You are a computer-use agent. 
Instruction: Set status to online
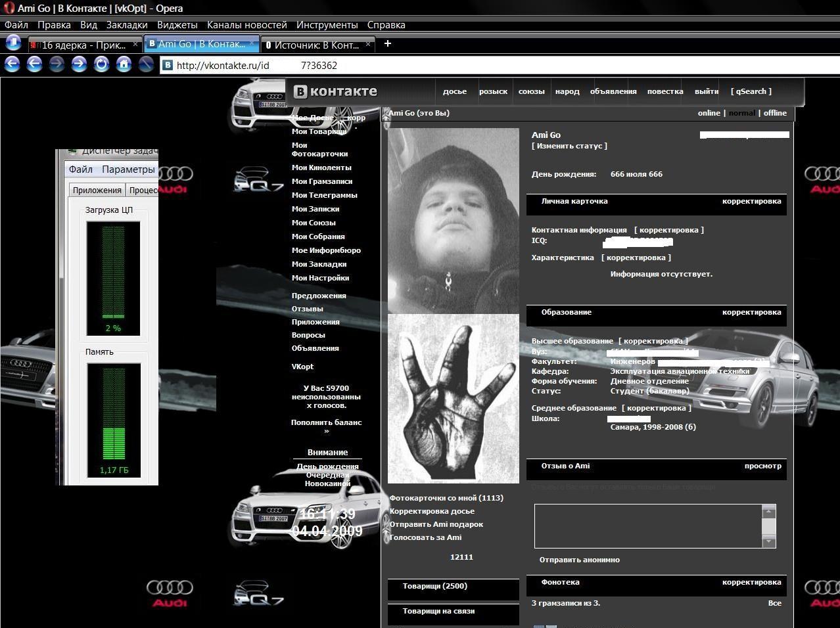click(709, 113)
